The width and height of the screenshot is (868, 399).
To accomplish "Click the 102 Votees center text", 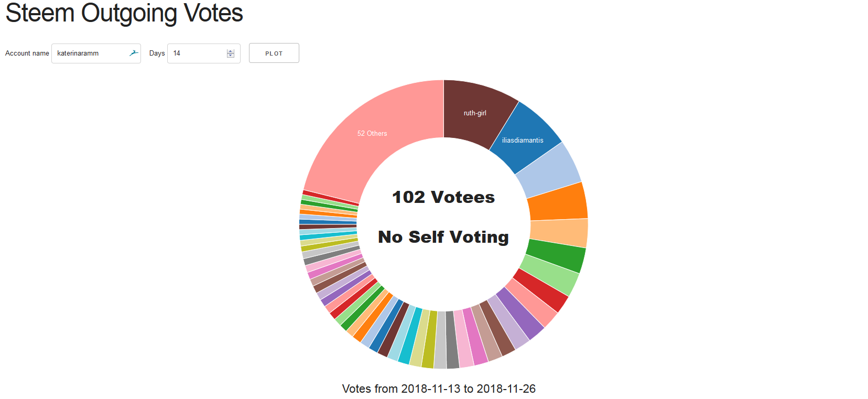I will tap(443, 197).
